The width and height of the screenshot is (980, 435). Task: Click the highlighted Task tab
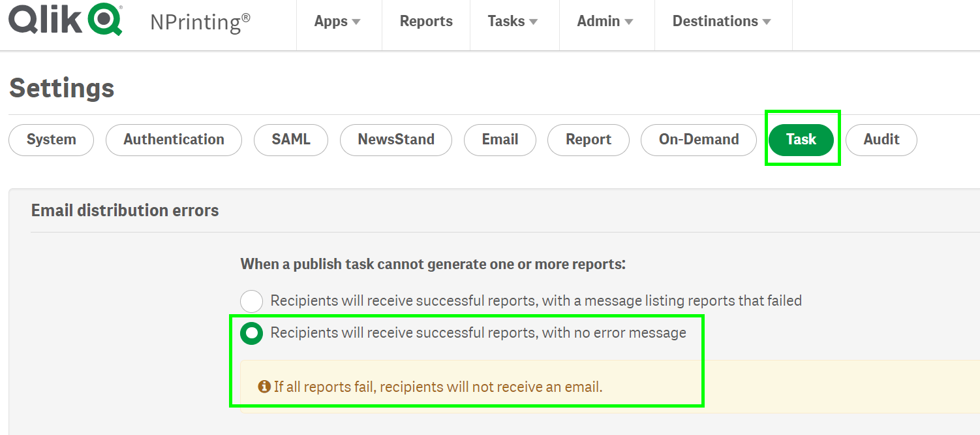tap(802, 139)
